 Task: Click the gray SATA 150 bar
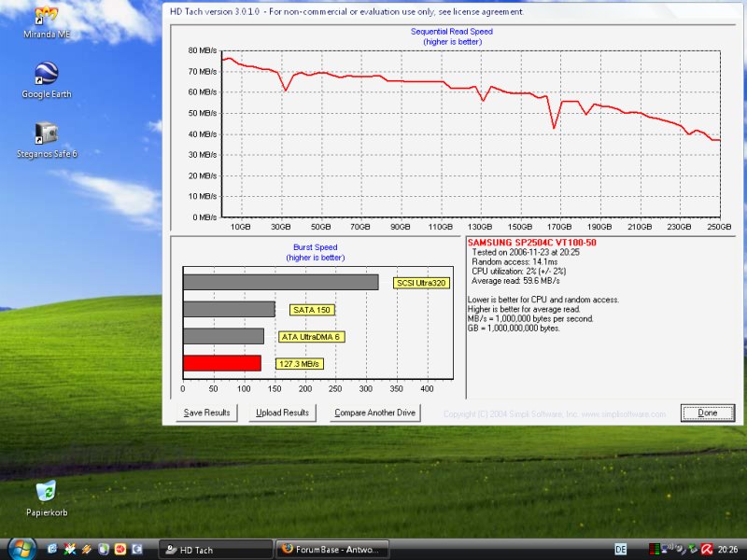point(229,309)
